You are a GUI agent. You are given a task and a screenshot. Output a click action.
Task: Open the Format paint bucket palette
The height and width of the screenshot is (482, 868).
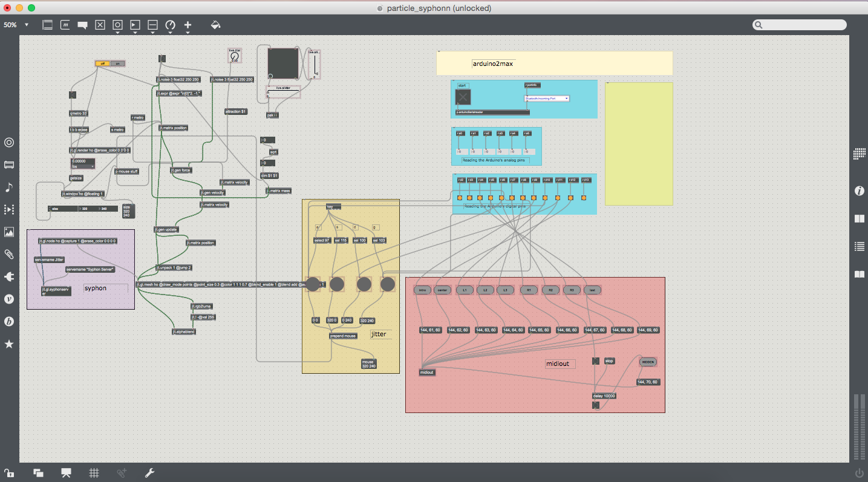(215, 25)
